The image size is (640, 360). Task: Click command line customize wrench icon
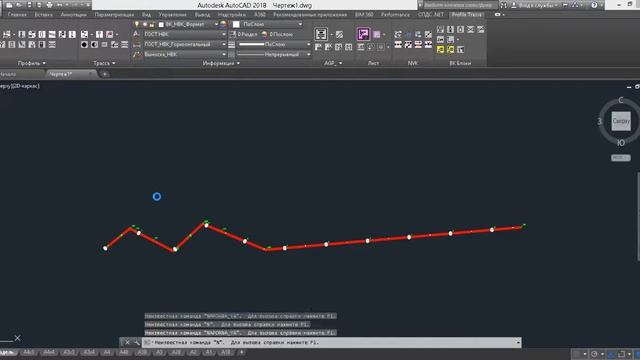point(136,342)
